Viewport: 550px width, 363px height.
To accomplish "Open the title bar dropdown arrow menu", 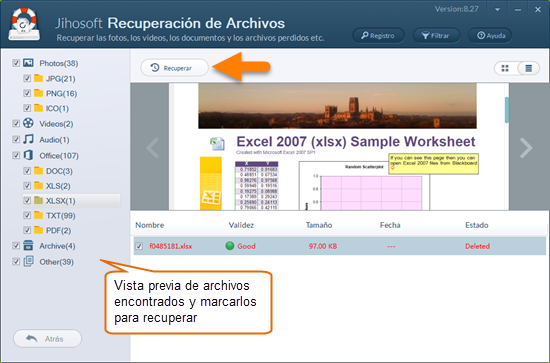I will tap(497, 10).
